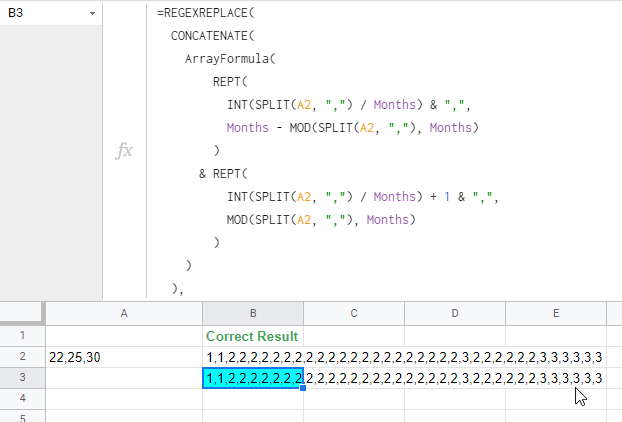Select row 2 header
Image resolution: width=622 pixels, height=422 pixels.
(23, 357)
